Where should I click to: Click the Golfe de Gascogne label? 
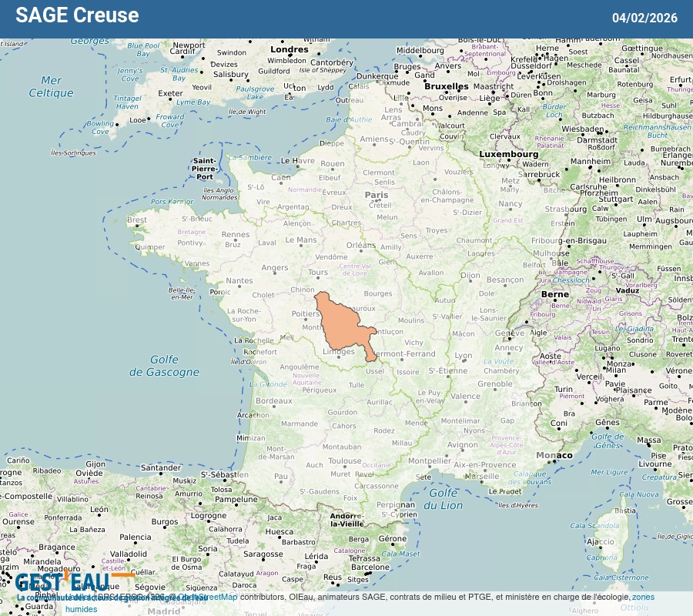click(x=163, y=366)
